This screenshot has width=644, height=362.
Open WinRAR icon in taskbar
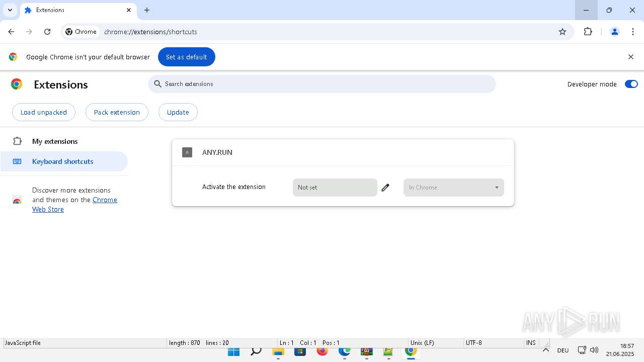367,351
